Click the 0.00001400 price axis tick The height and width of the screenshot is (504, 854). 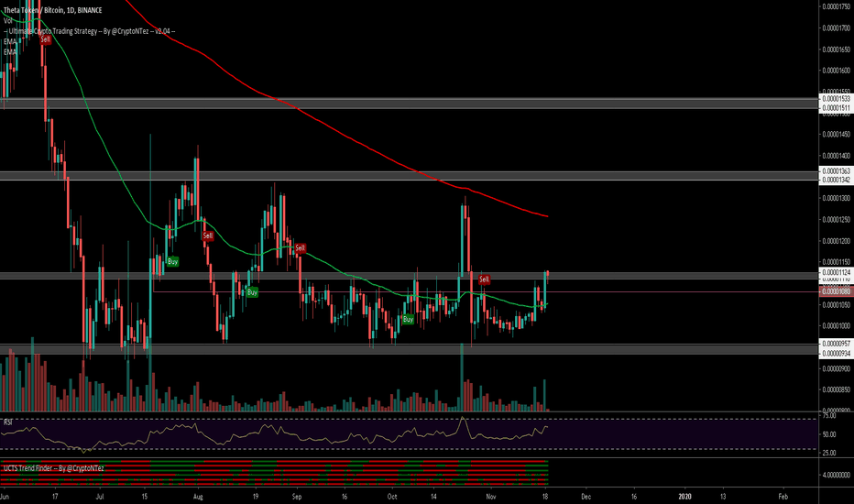(x=836, y=156)
